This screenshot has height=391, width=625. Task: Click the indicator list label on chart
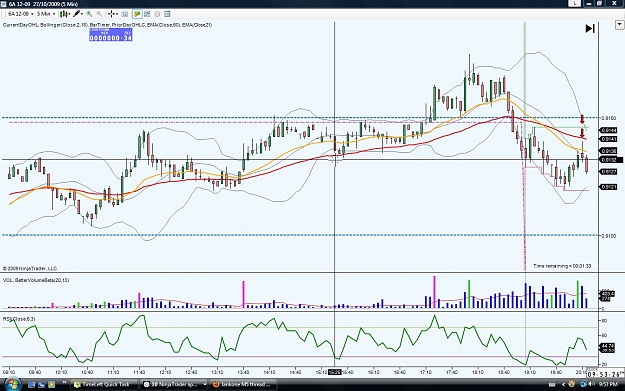tap(107, 25)
